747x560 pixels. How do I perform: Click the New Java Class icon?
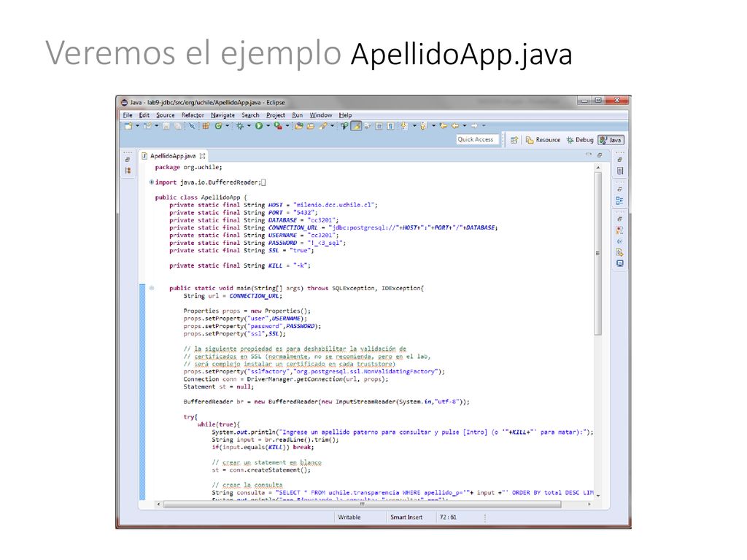point(218,125)
